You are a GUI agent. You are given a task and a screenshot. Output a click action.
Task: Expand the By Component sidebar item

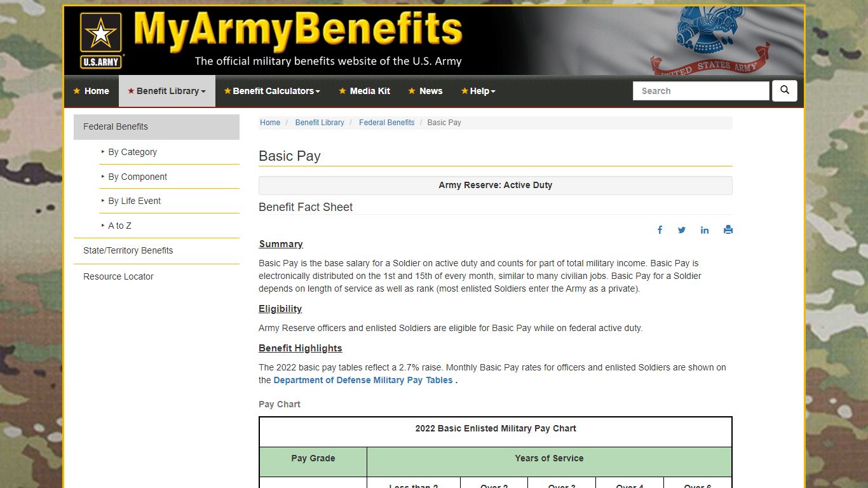click(169, 177)
